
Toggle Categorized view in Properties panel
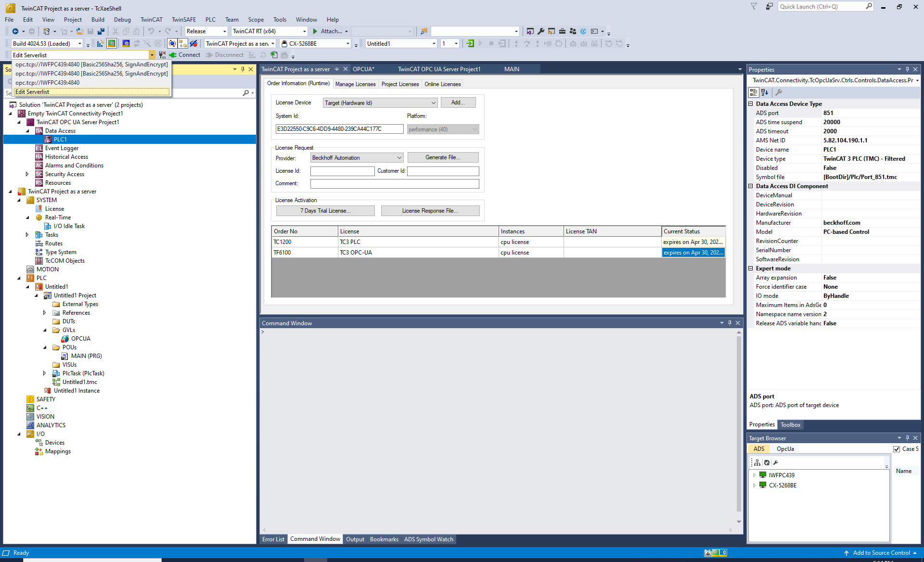754,92
